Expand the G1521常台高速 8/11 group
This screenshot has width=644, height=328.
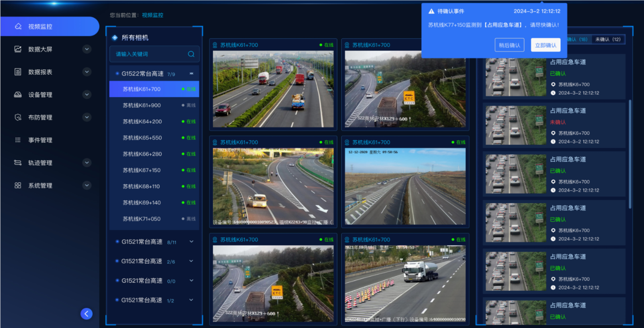tap(192, 242)
